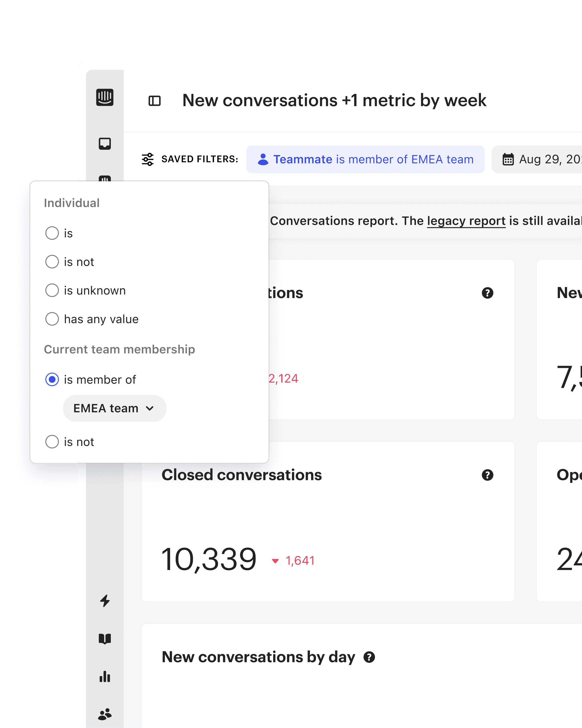Click the person icon in Teammate filter
The image size is (582, 728).
coord(263,159)
